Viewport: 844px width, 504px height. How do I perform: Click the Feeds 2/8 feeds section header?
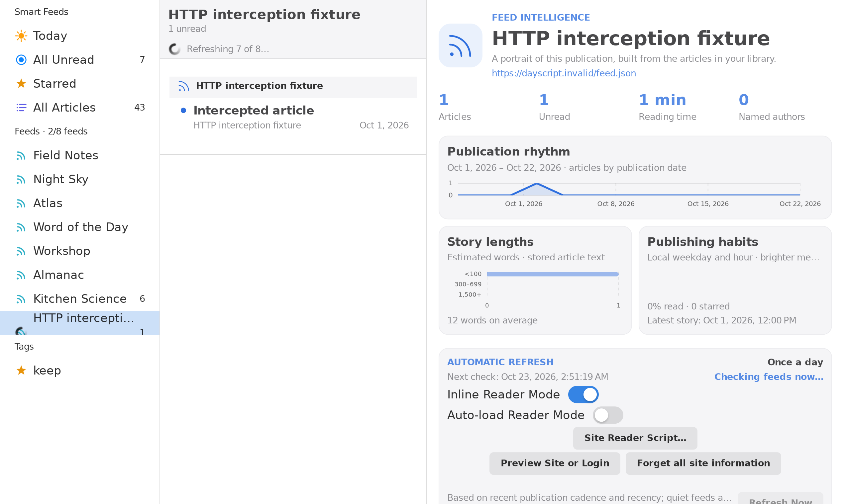(51, 131)
